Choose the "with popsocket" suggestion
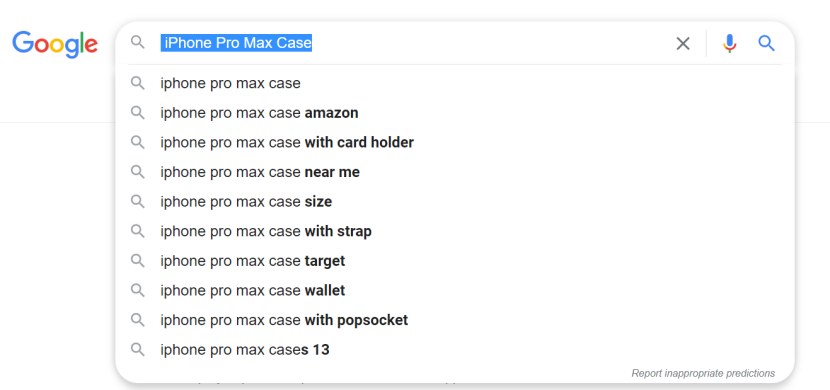Screen dimensions: 830x390 [x=454, y=321]
